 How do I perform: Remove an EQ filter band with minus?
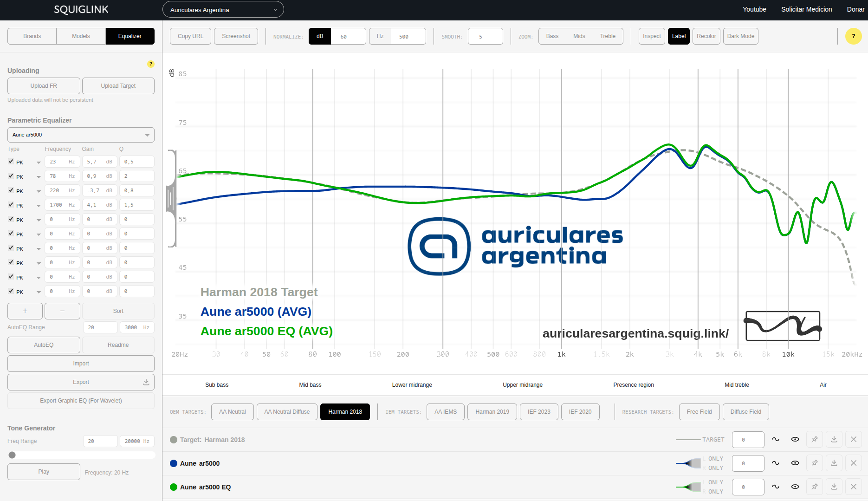pyautogui.click(x=62, y=311)
